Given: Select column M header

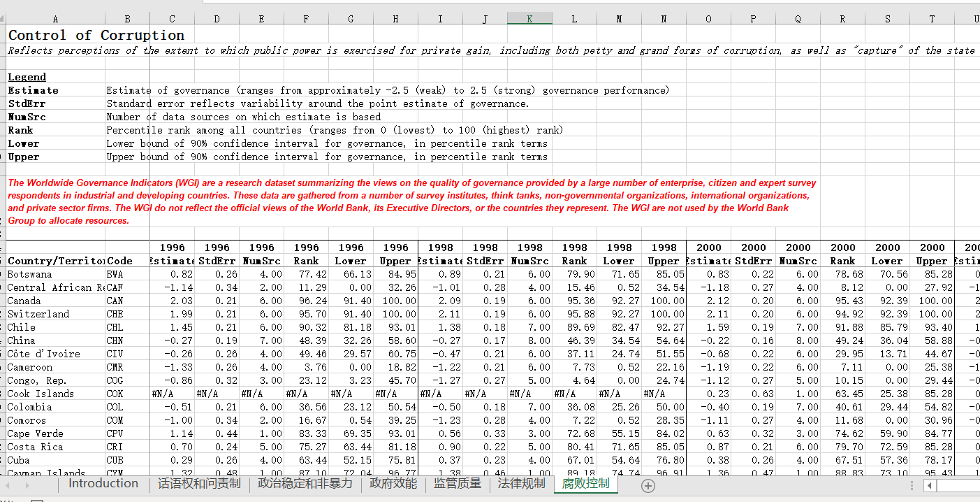Looking at the screenshot, I should (x=619, y=19).
